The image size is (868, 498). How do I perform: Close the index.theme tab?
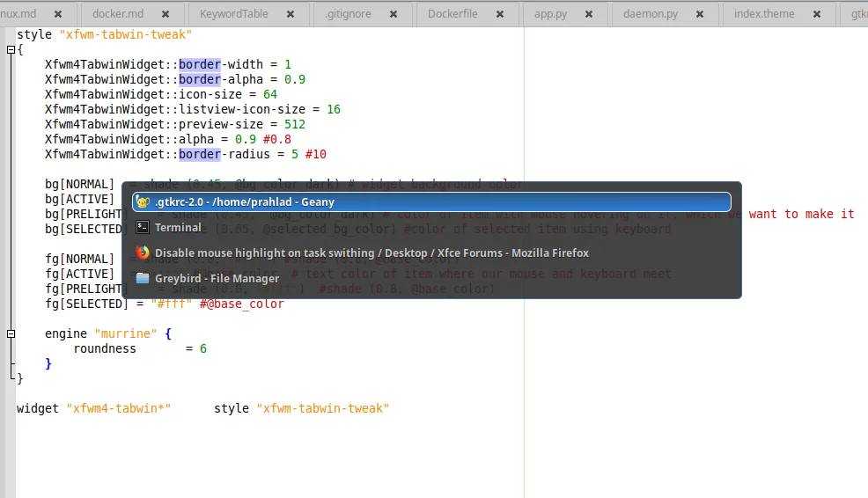[x=818, y=14]
